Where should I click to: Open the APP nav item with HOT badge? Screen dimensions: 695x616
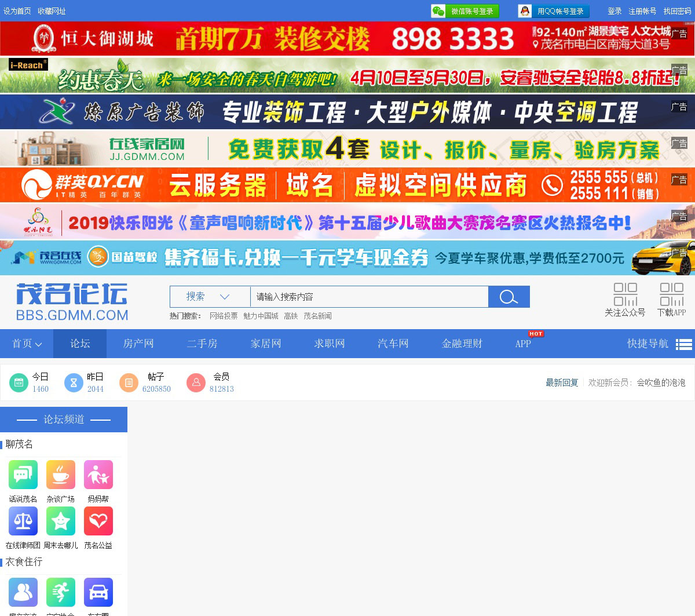523,344
